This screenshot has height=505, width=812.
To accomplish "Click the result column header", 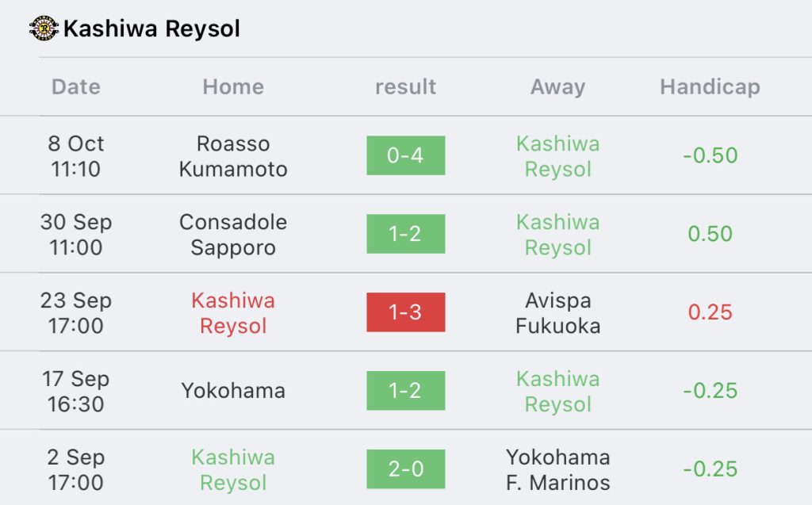I will pyautogui.click(x=405, y=86).
